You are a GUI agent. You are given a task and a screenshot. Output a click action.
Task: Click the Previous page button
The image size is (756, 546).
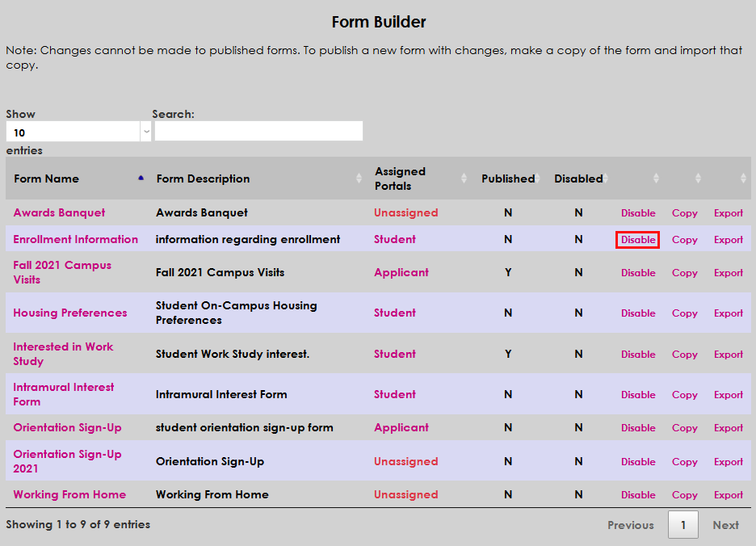pyautogui.click(x=631, y=524)
